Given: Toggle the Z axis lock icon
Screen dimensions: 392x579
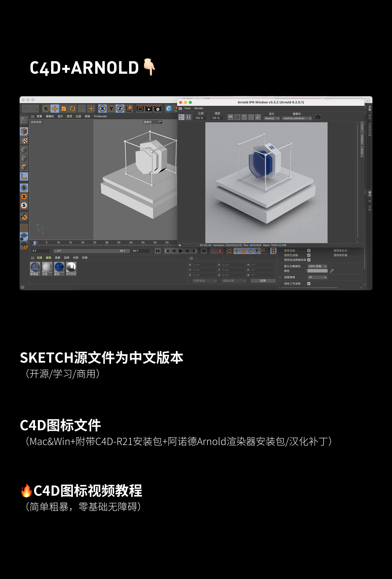Looking at the screenshot, I should click(x=120, y=109).
